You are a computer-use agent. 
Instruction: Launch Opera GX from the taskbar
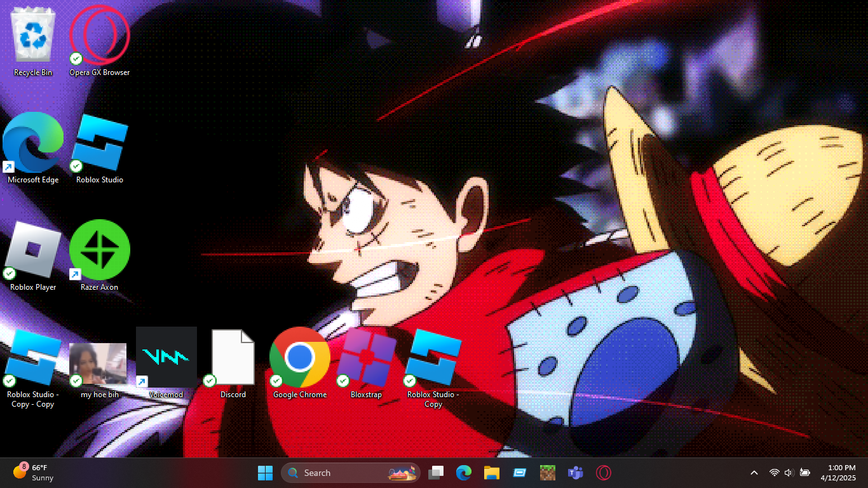pyautogui.click(x=604, y=473)
